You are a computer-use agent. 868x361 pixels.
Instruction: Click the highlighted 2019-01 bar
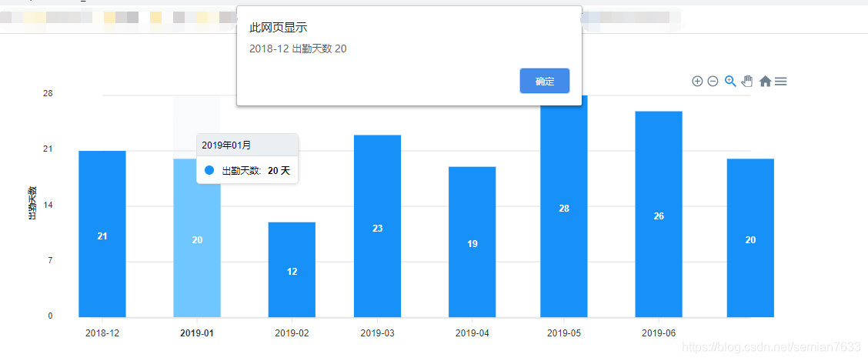pos(197,238)
